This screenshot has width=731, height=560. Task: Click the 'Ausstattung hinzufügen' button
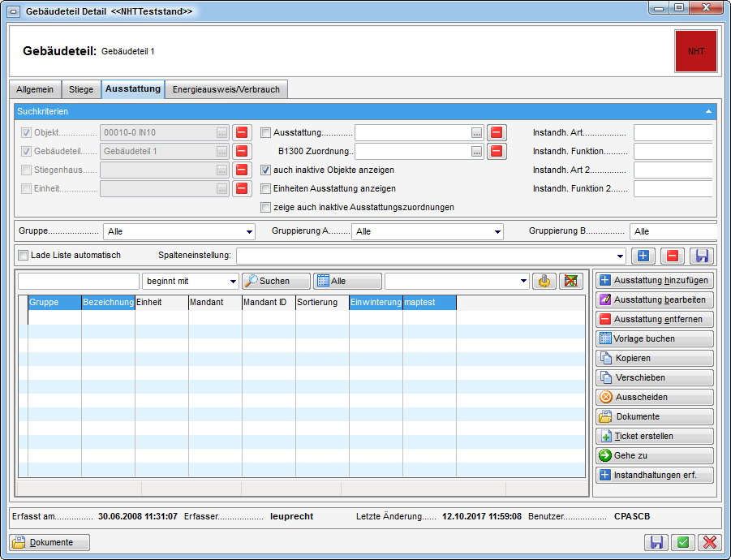coord(654,280)
